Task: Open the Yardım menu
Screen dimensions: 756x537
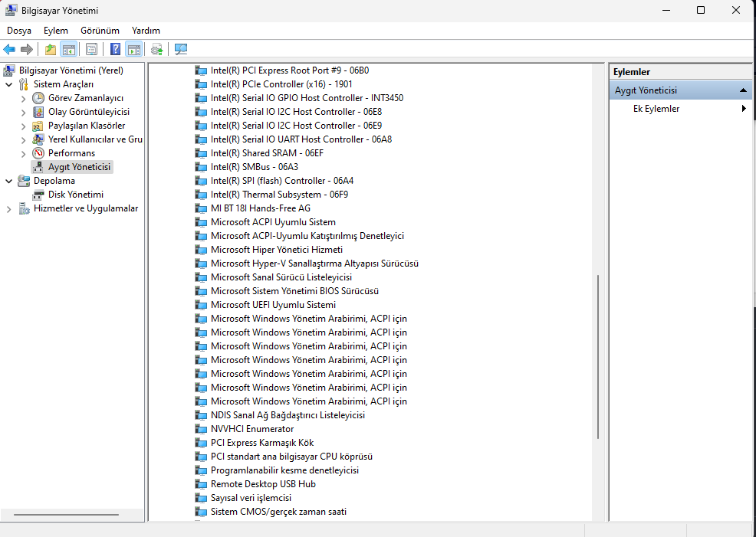Action: 146,31
